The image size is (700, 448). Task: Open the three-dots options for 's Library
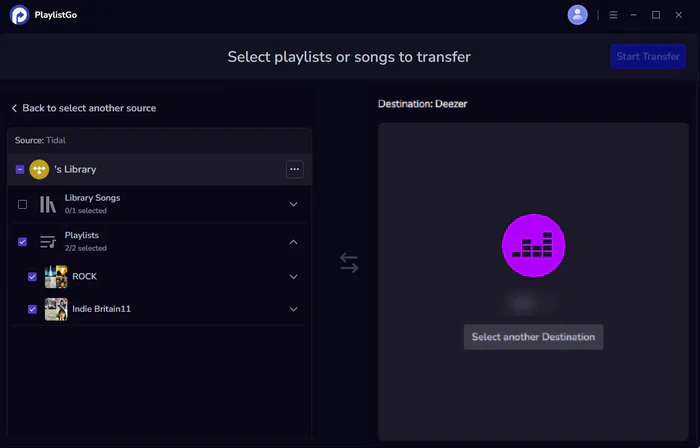click(295, 170)
